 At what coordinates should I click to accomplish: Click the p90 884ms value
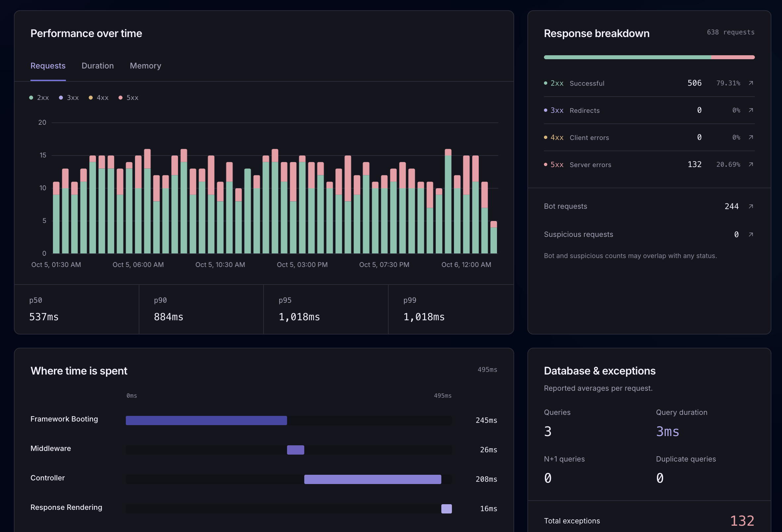pos(169,317)
